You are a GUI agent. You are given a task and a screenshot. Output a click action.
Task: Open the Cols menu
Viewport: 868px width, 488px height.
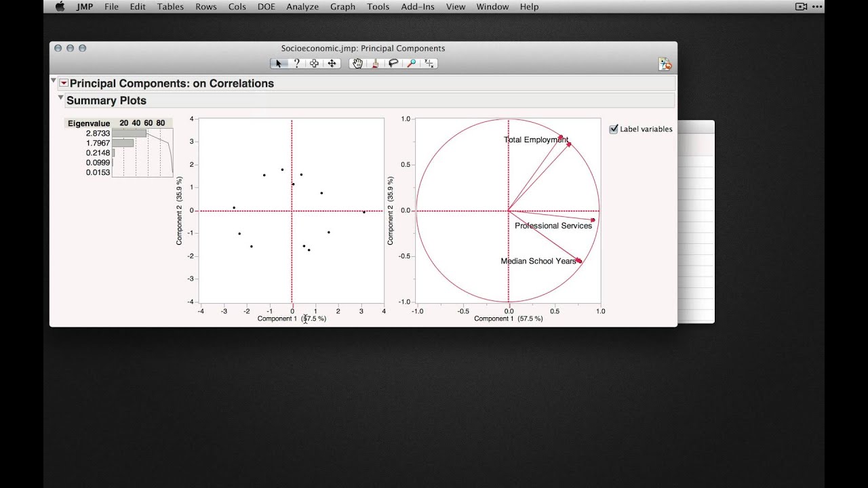click(x=237, y=7)
